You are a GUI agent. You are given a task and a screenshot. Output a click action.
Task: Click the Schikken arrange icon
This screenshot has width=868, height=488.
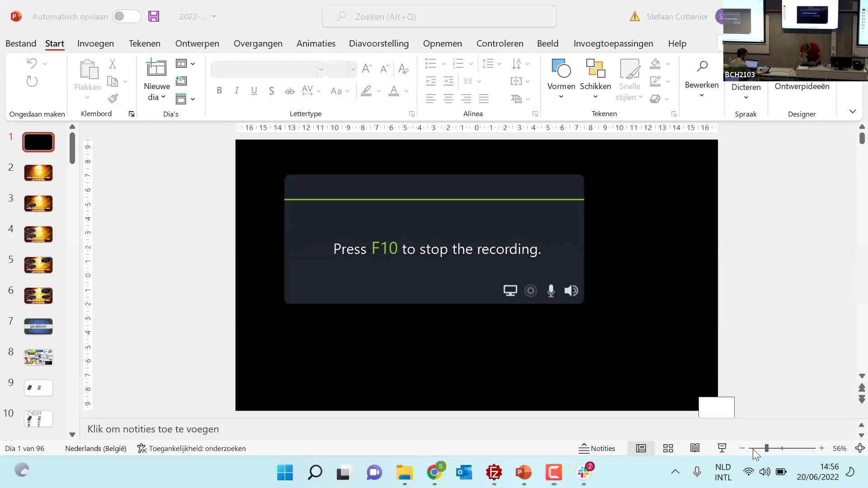pyautogui.click(x=595, y=68)
